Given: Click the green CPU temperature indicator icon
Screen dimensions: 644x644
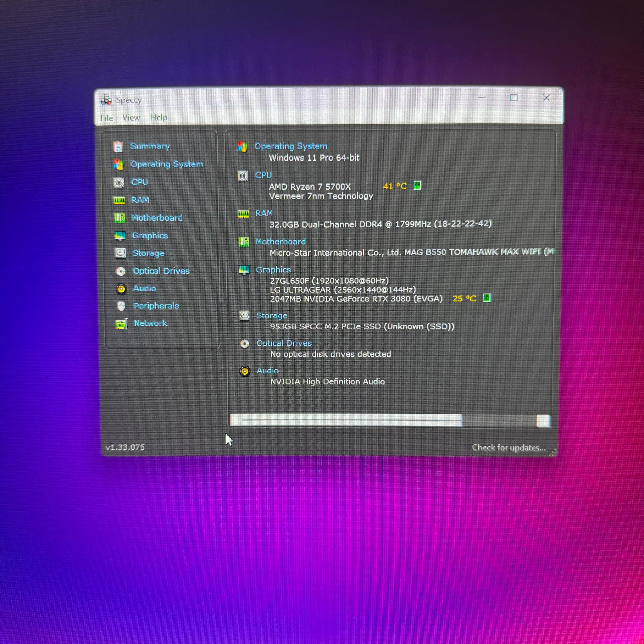Looking at the screenshot, I should point(417,185).
